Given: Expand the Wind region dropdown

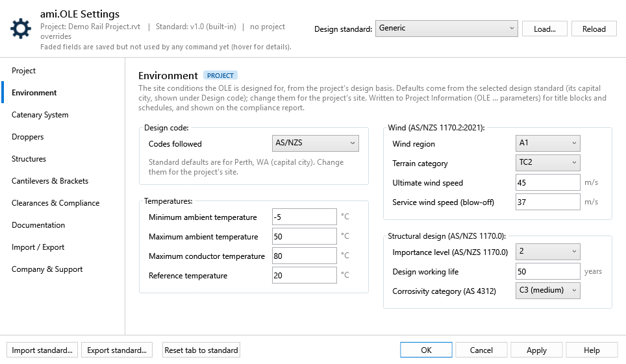Looking at the screenshot, I should tap(548, 143).
